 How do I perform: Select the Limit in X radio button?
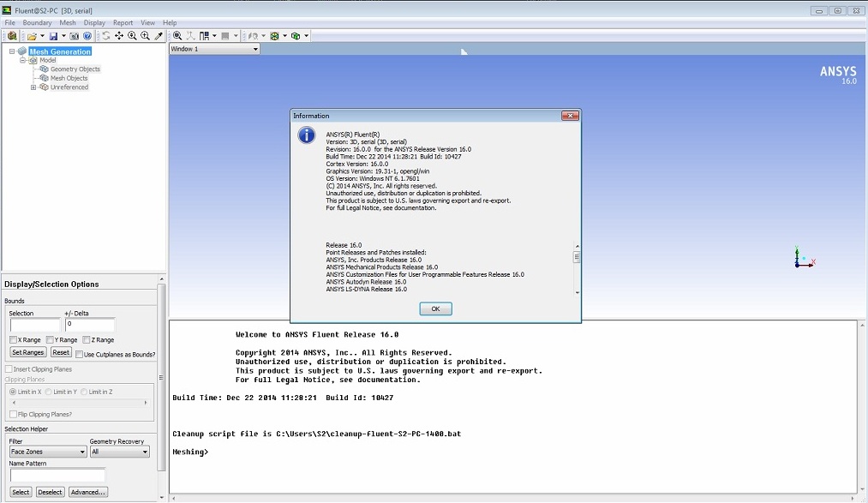coord(13,392)
